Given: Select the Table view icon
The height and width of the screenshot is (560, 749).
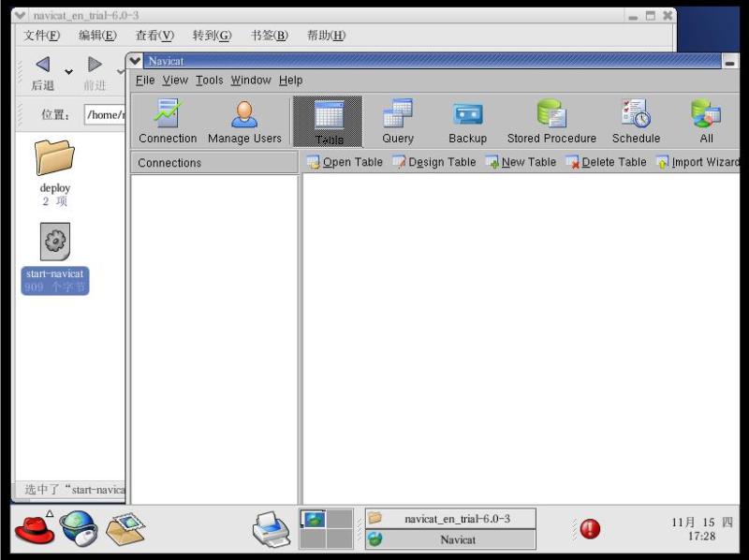Looking at the screenshot, I should point(328,122).
